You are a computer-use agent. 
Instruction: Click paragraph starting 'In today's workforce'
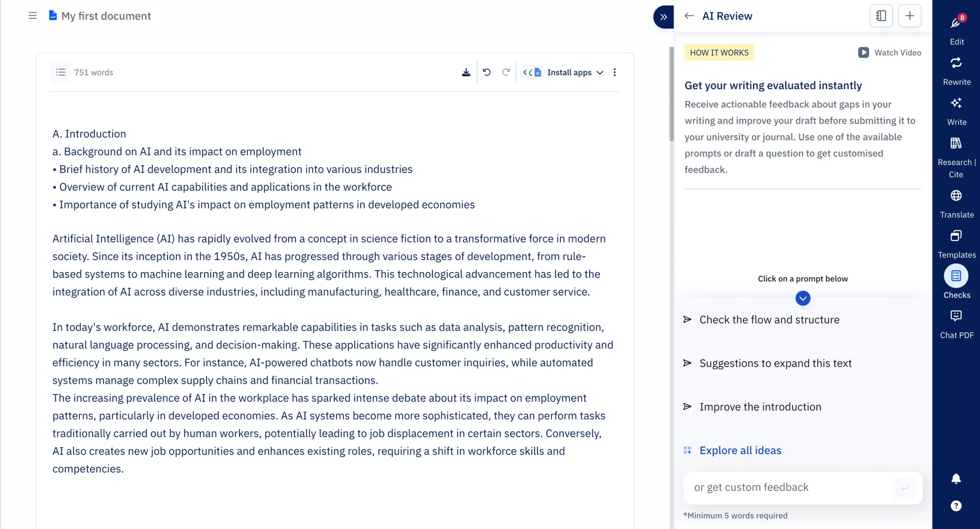pos(332,354)
